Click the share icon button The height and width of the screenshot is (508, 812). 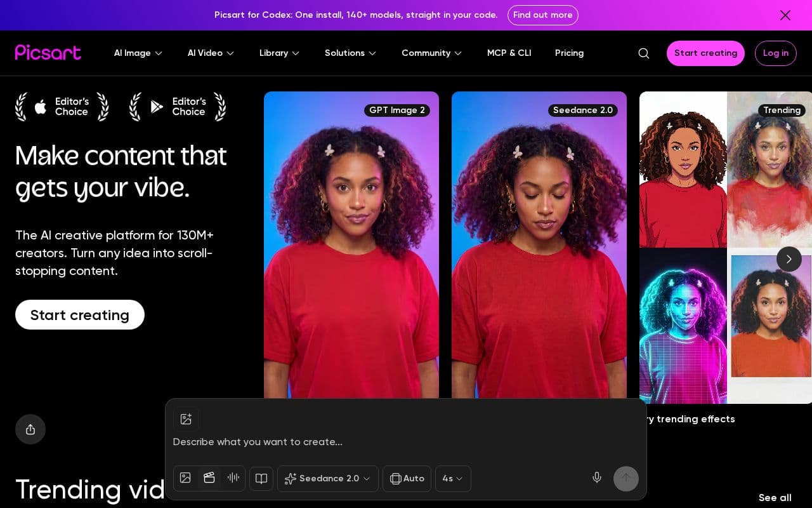coord(30,429)
